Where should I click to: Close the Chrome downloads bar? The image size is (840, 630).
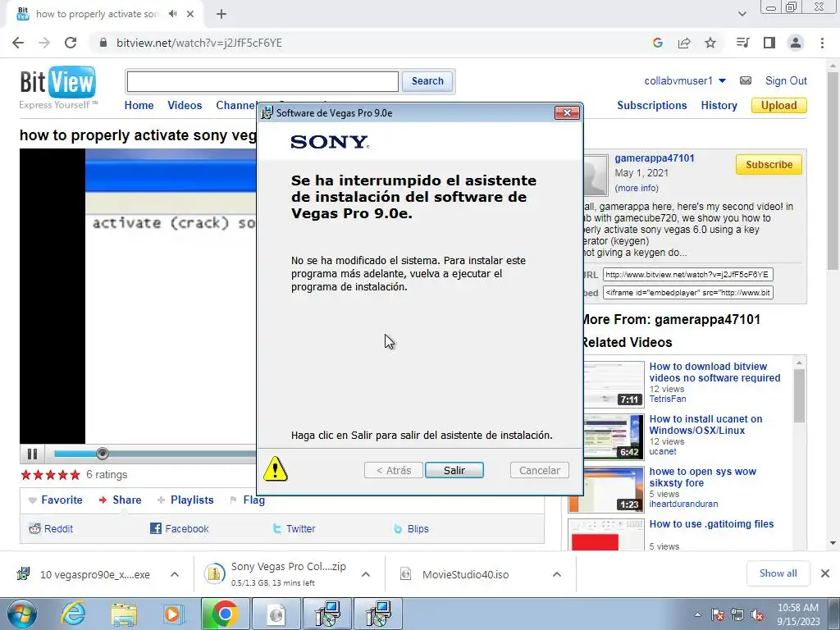click(x=825, y=573)
